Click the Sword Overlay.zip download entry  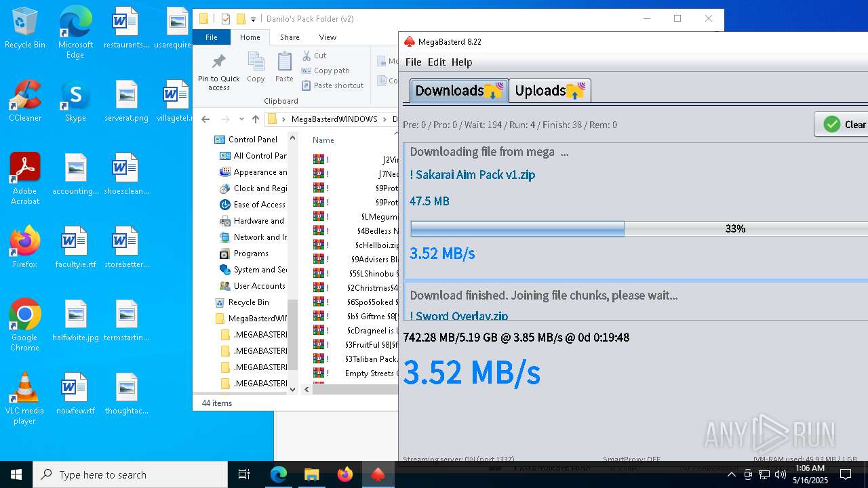click(458, 316)
